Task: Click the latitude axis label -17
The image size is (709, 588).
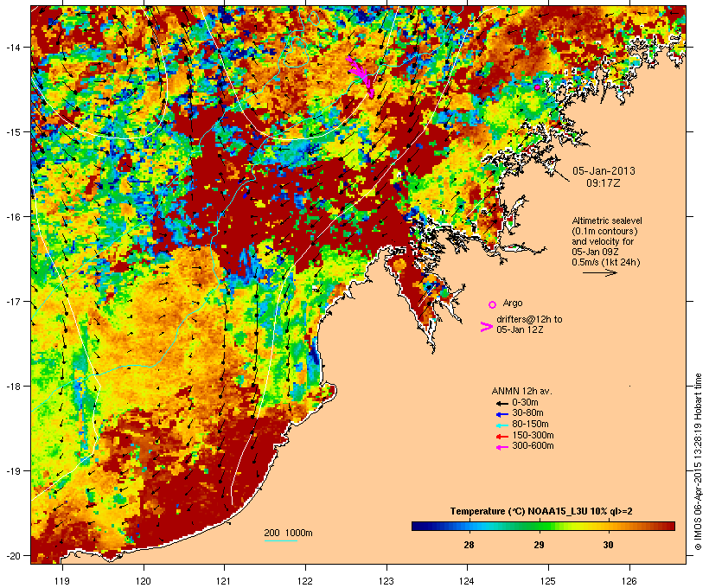Action: tap(12, 301)
